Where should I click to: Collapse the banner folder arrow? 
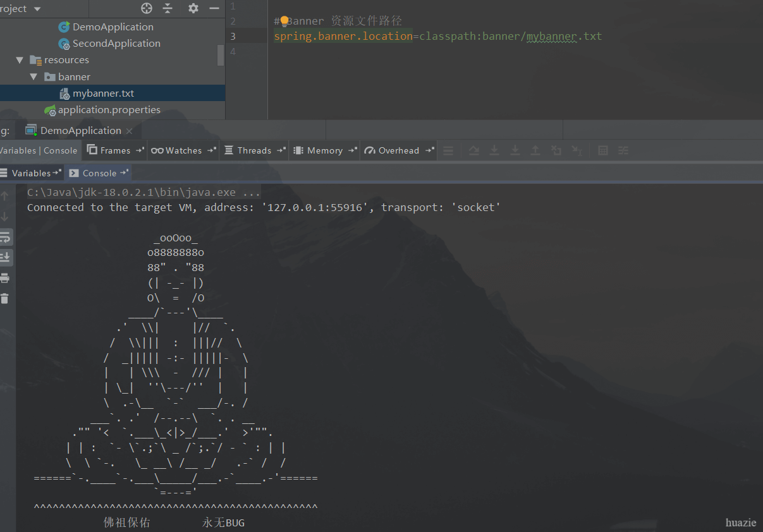click(x=34, y=76)
